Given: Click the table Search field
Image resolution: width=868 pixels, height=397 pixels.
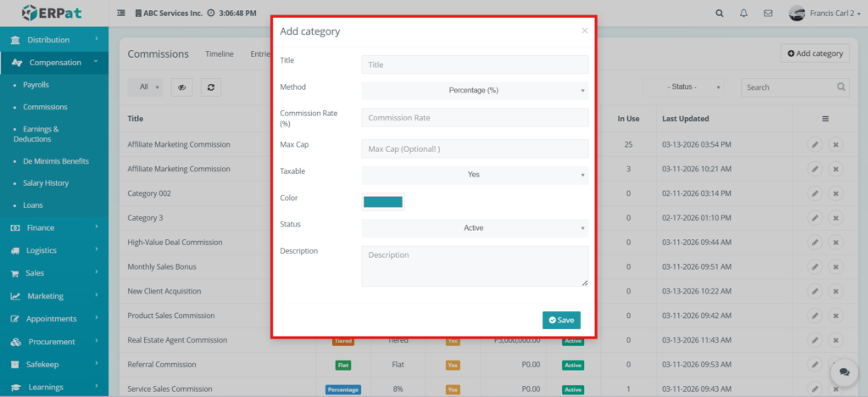Looking at the screenshot, I should [795, 87].
